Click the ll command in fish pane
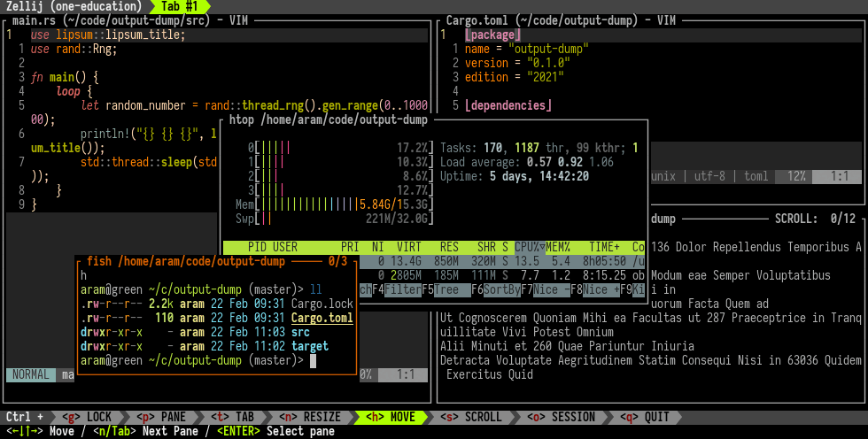 316,289
